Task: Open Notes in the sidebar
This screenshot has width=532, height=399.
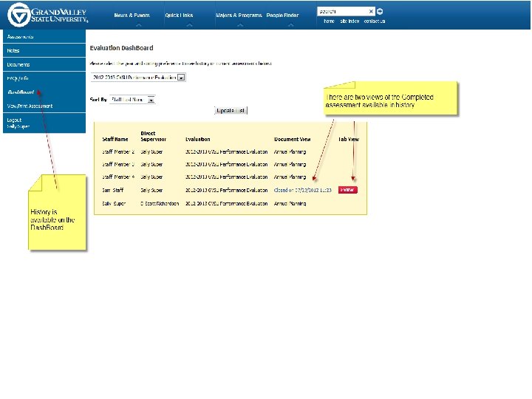Action: click(44, 50)
